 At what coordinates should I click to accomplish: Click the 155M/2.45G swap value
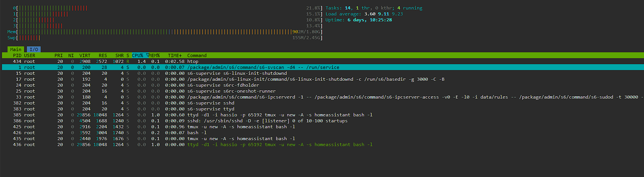(x=307, y=38)
